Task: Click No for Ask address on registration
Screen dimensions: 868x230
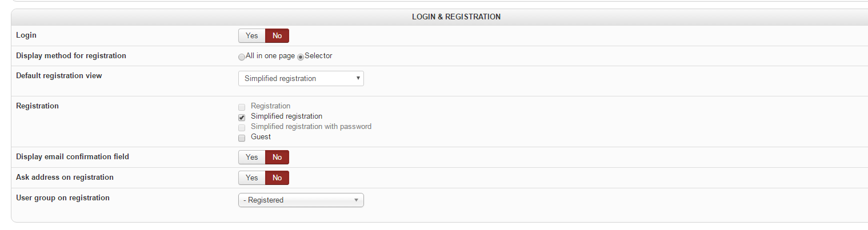Action: [277, 177]
